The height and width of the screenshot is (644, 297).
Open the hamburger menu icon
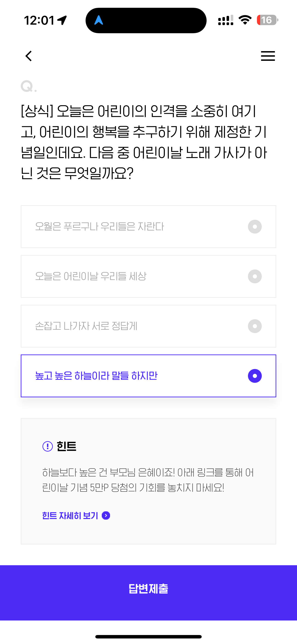coord(268,56)
